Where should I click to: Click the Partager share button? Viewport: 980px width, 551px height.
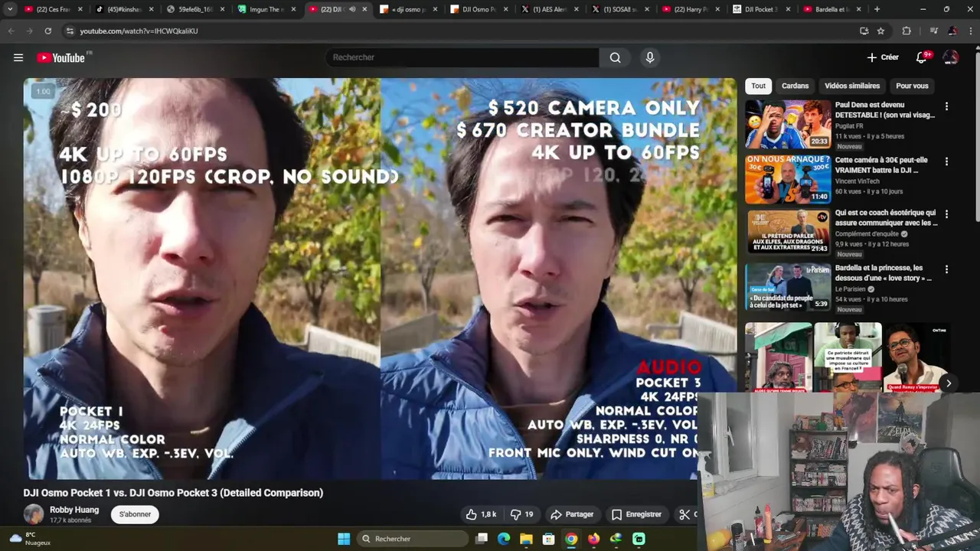point(572,514)
